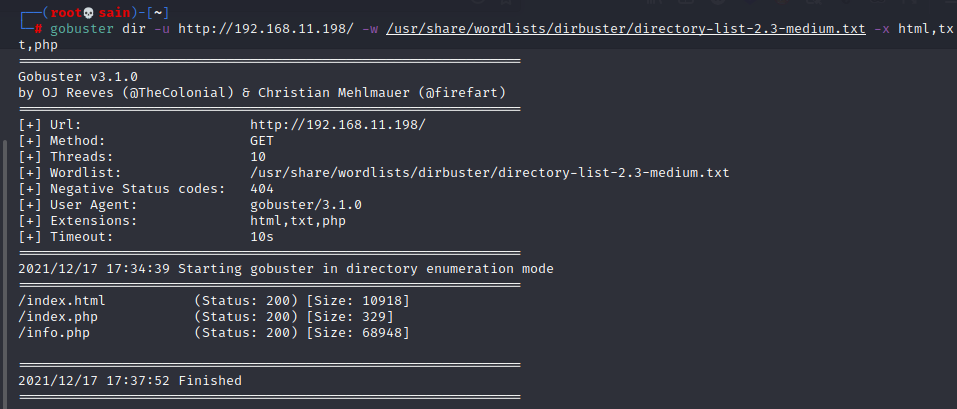Click the http://192.168.11.198/ URL in the command line
The height and width of the screenshot is (409, 957).
click(x=265, y=29)
